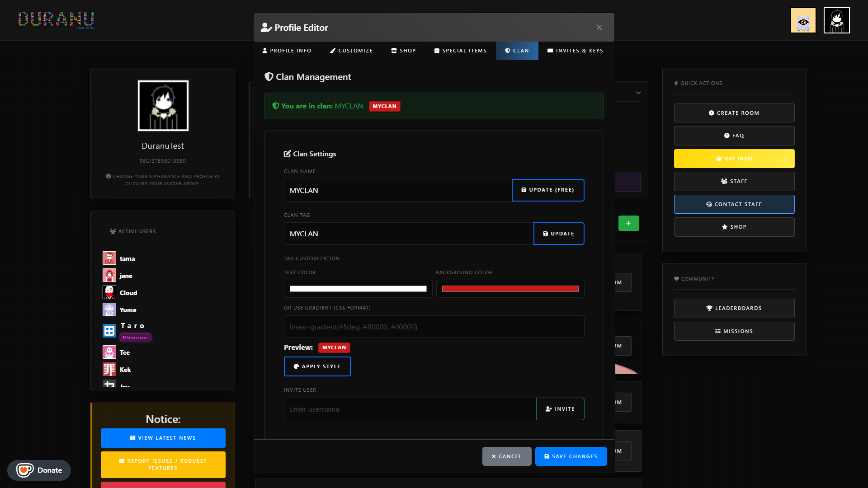This screenshot has width=868, height=488.
Task: Click the green plus button
Action: click(x=628, y=223)
